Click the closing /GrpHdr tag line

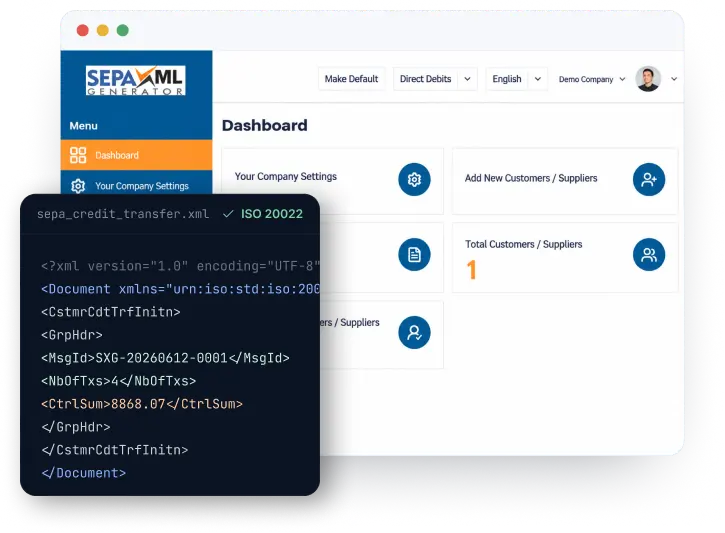76,427
